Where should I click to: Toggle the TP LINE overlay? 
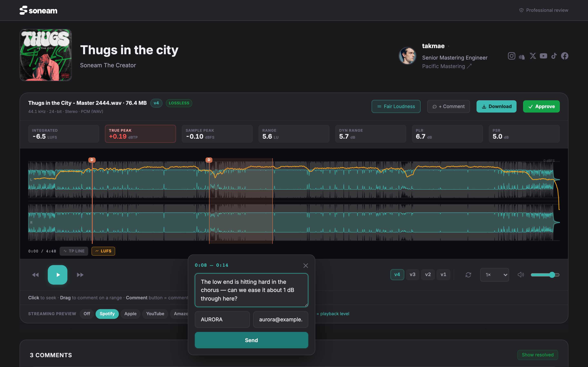(x=74, y=251)
